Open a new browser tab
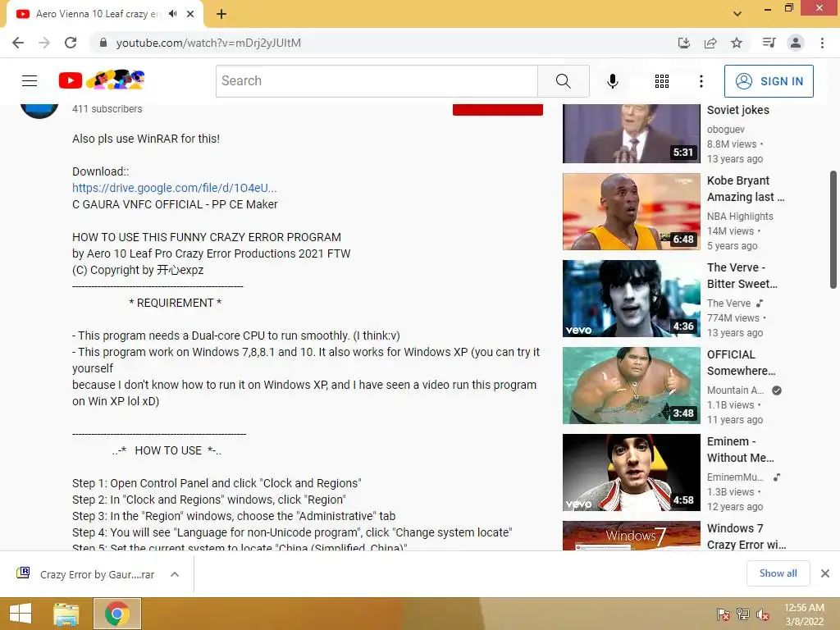 (221, 14)
